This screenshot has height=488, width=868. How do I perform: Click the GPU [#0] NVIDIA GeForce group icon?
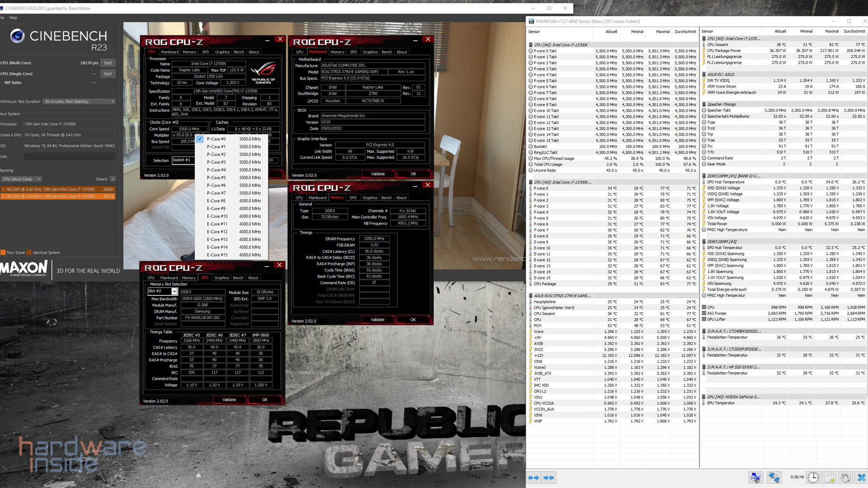[704, 397]
